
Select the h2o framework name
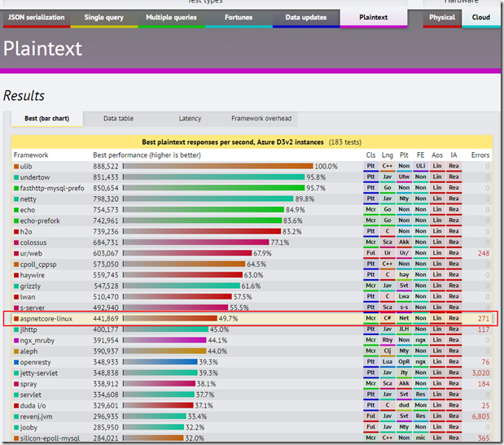26,232
